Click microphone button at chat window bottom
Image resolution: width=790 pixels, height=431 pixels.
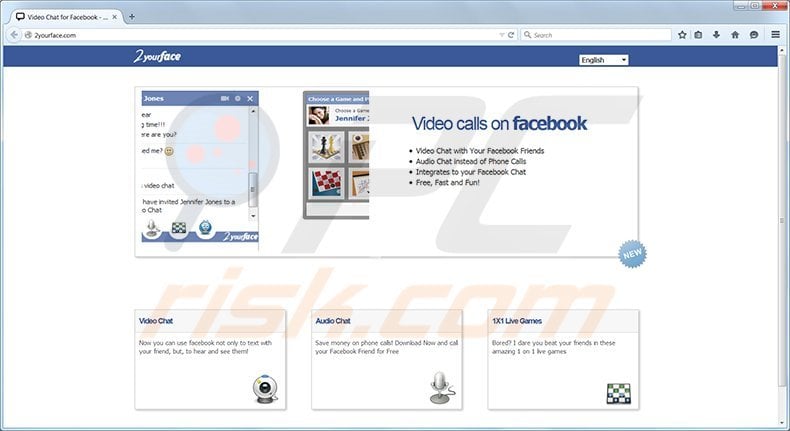pyautogui.click(x=152, y=228)
